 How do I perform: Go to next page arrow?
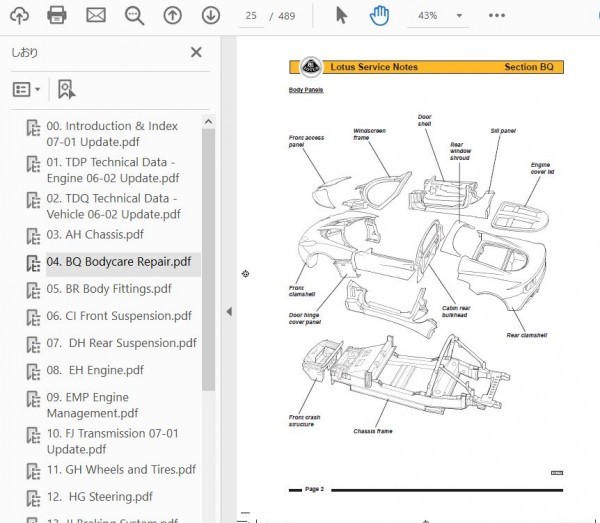tap(211, 16)
